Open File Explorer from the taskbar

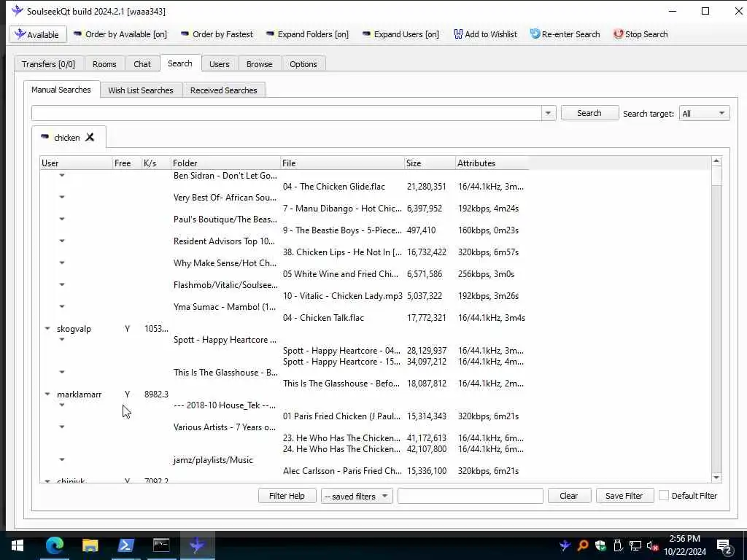coord(90,545)
